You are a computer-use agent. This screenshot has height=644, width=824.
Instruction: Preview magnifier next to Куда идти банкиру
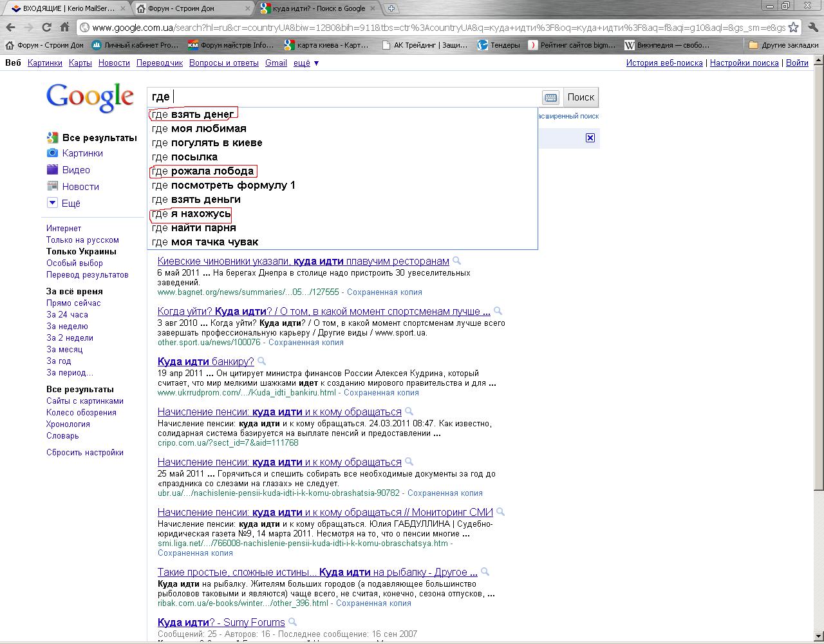pyautogui.click(x=261, y=361)
